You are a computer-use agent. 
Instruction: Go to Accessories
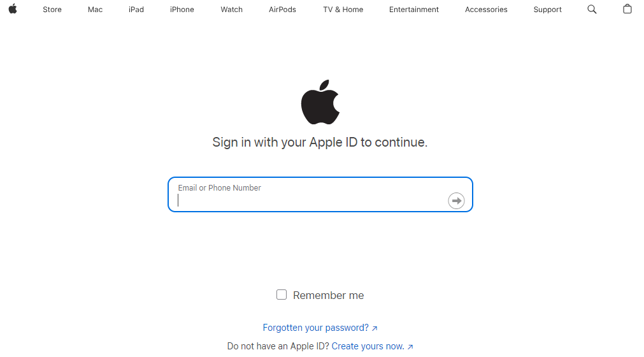(486, 10)
